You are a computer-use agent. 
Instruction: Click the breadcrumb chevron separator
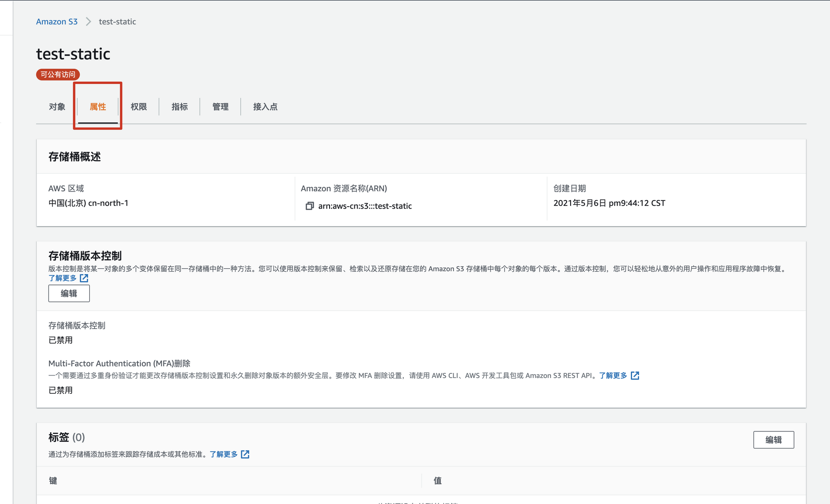click(x=88, y=22)
